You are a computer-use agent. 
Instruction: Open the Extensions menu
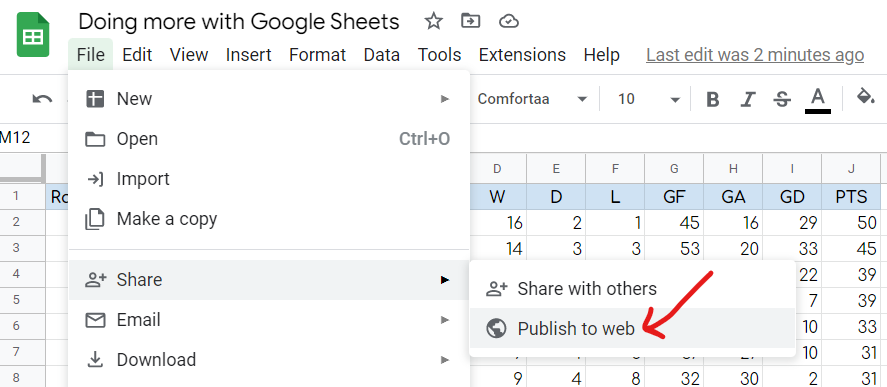point(522,55)
